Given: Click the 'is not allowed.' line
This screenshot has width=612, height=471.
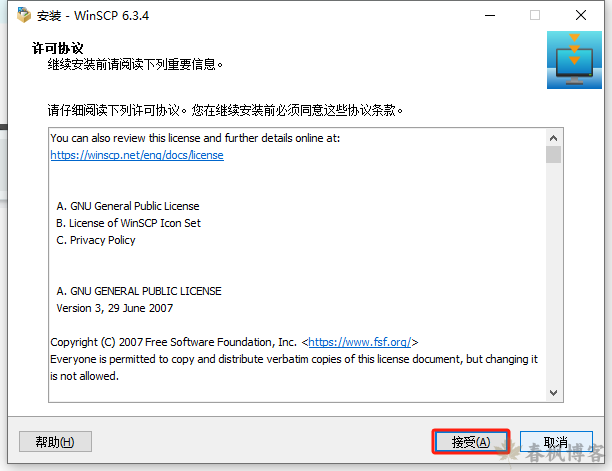Looking at the screenshot, I should [x=84, y=376].
